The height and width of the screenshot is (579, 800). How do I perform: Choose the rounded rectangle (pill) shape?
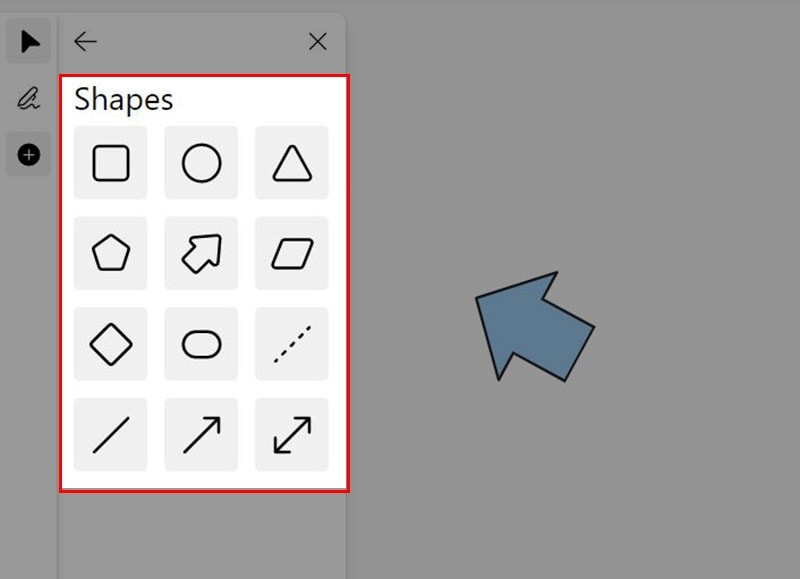click(x=201, y=344)
